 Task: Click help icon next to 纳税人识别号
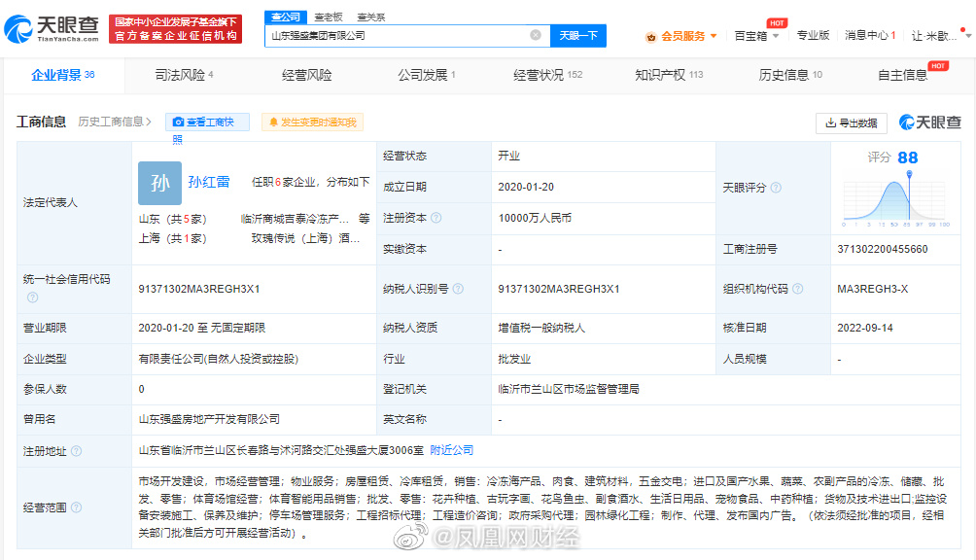(x=458, y=289)
